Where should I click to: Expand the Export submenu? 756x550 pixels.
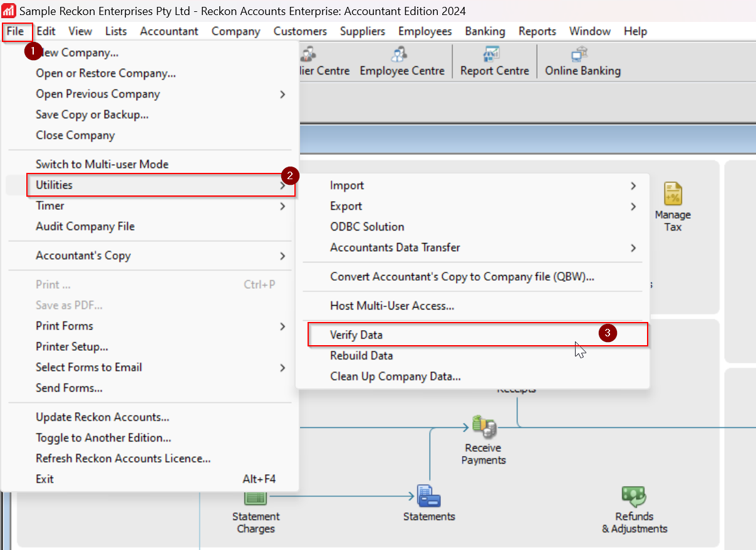473,206
